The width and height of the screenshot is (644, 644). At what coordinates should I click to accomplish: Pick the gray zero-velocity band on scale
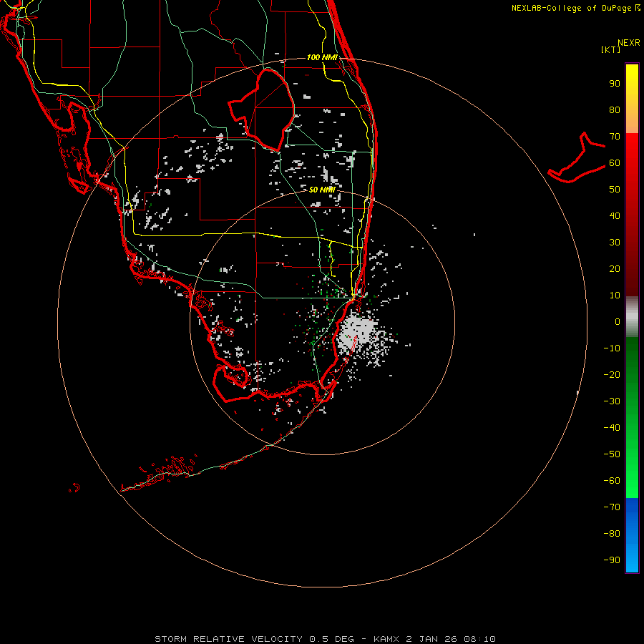[x=632, y=317]
